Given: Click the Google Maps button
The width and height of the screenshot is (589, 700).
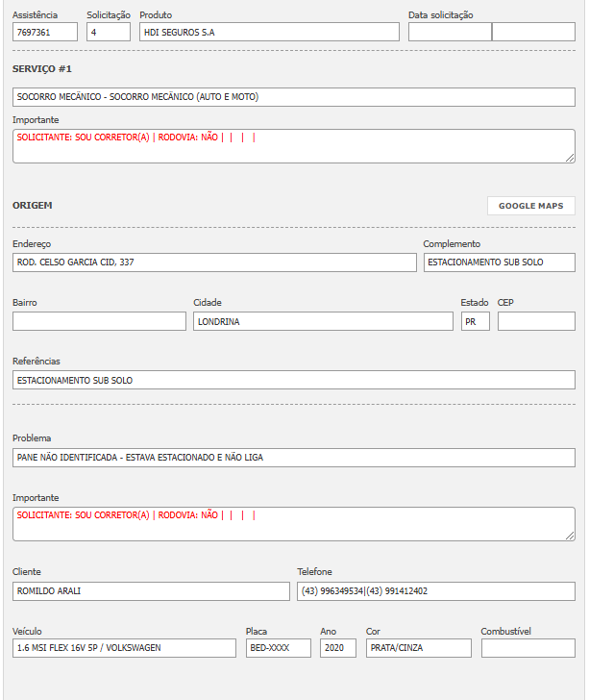Looking at the screenshot, I should (530, 206).
